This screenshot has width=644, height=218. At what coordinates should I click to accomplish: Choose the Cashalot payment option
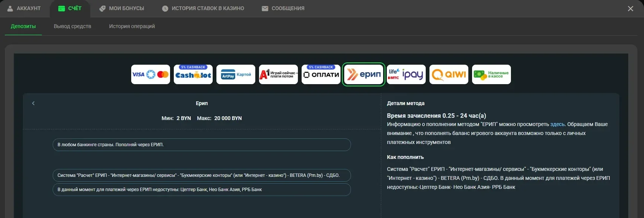pyautogui.click(x=193, y=74)
